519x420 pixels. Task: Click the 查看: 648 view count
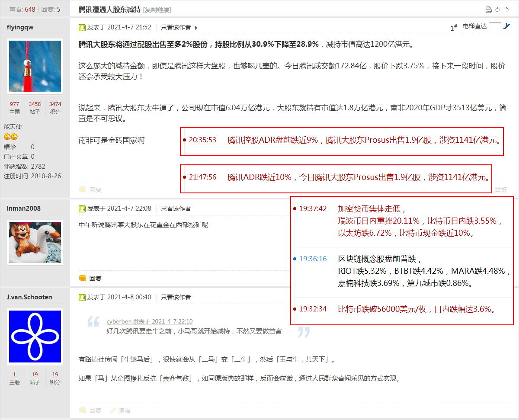22,10
